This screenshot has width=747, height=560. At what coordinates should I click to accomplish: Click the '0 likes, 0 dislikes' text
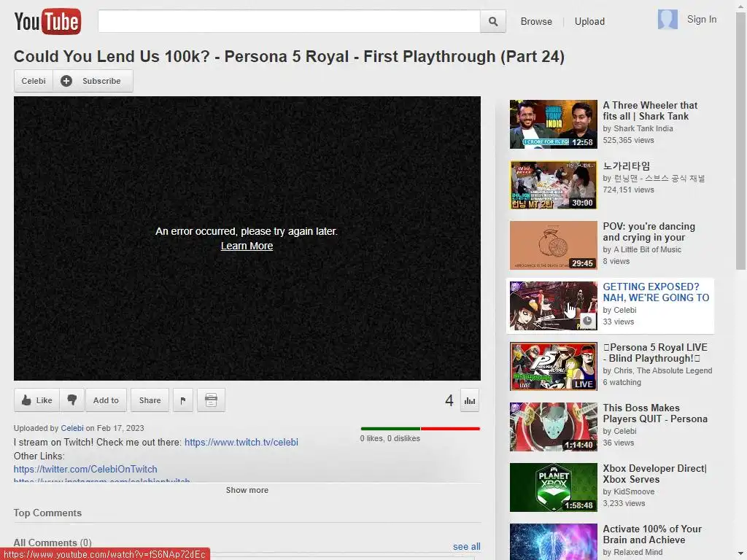[x=390, y=438]
